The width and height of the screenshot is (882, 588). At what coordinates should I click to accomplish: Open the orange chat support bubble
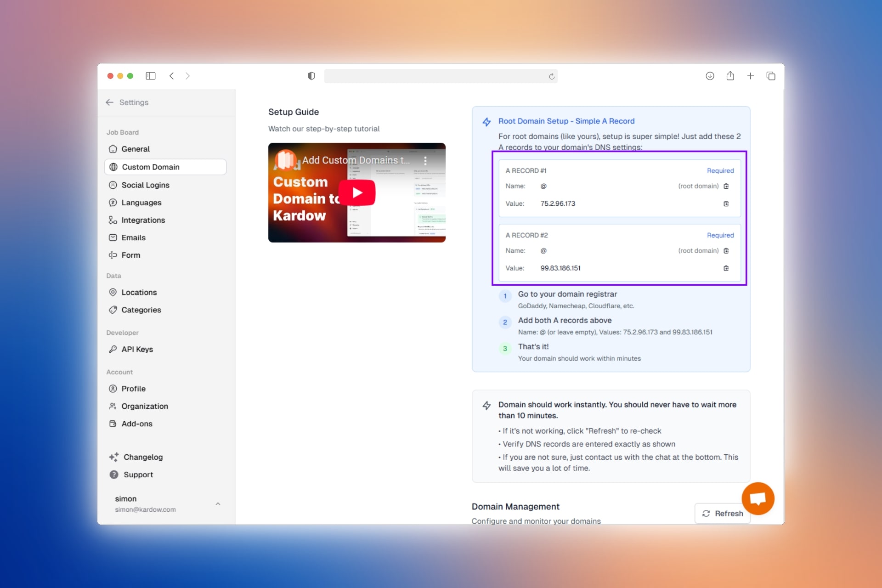758,498
